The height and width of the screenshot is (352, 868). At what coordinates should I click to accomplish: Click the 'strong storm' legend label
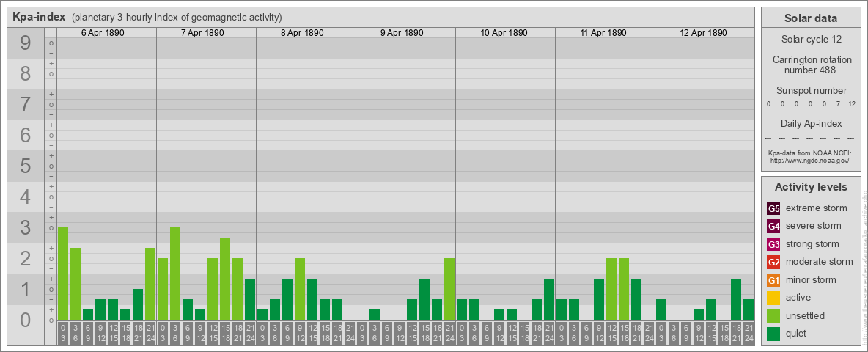(x=812, y=243)
